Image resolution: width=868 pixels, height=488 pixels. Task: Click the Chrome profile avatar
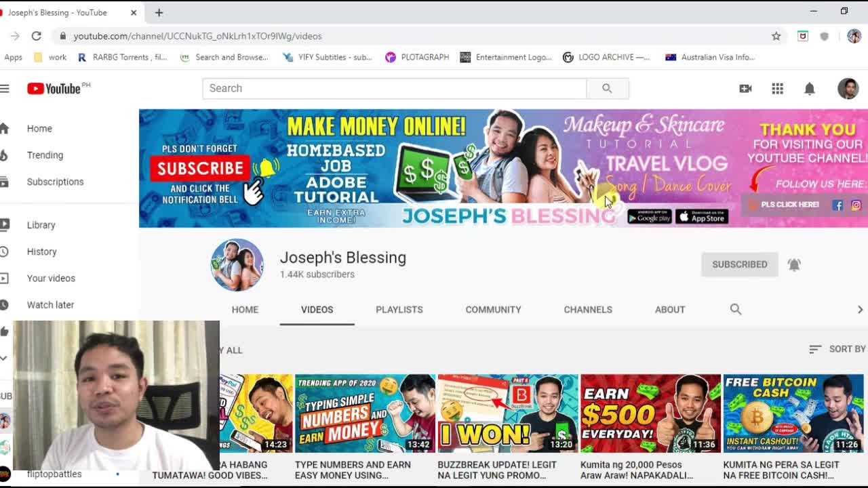854,36
